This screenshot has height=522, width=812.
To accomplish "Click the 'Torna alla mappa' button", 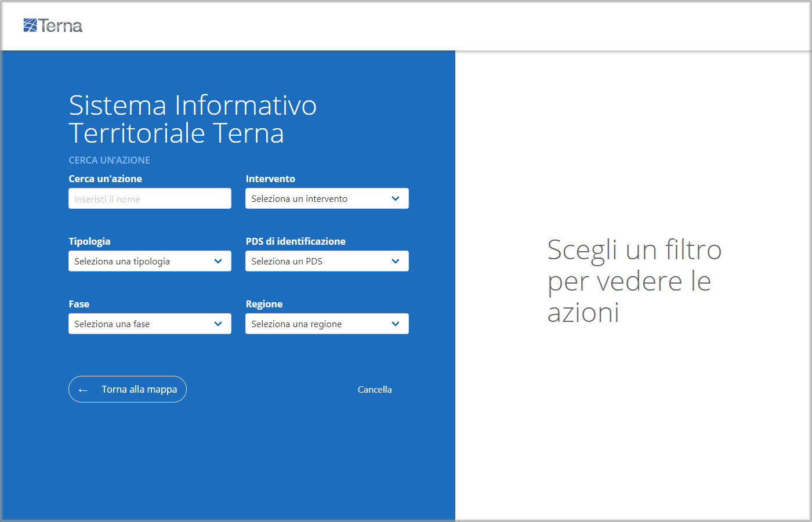I will click(128, 389).
